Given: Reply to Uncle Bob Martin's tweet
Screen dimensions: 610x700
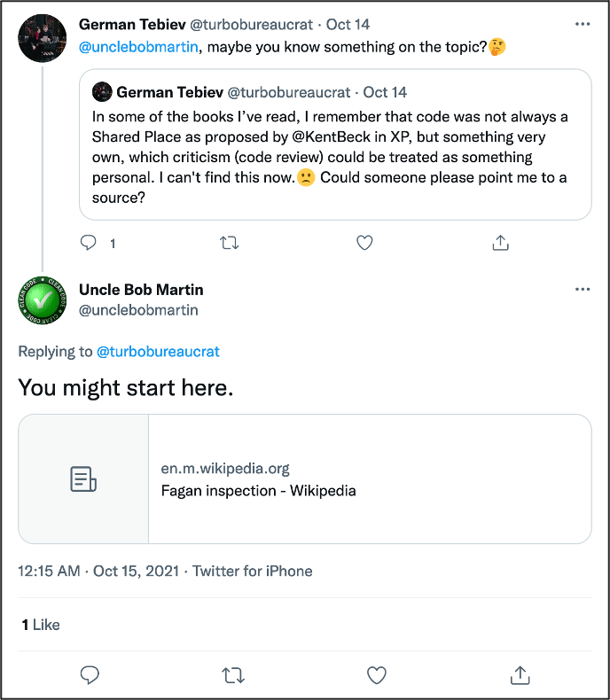Looking at the screenshot, I should (x=89, y=675).
